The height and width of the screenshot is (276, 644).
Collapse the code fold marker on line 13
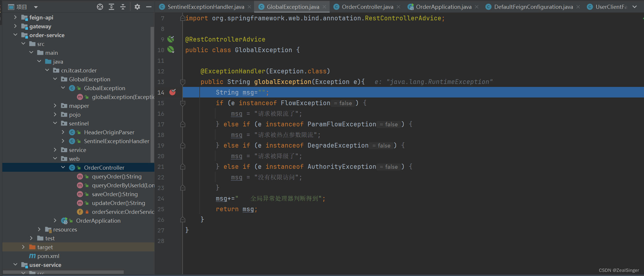pyautogui.click(x=183, y=82)
